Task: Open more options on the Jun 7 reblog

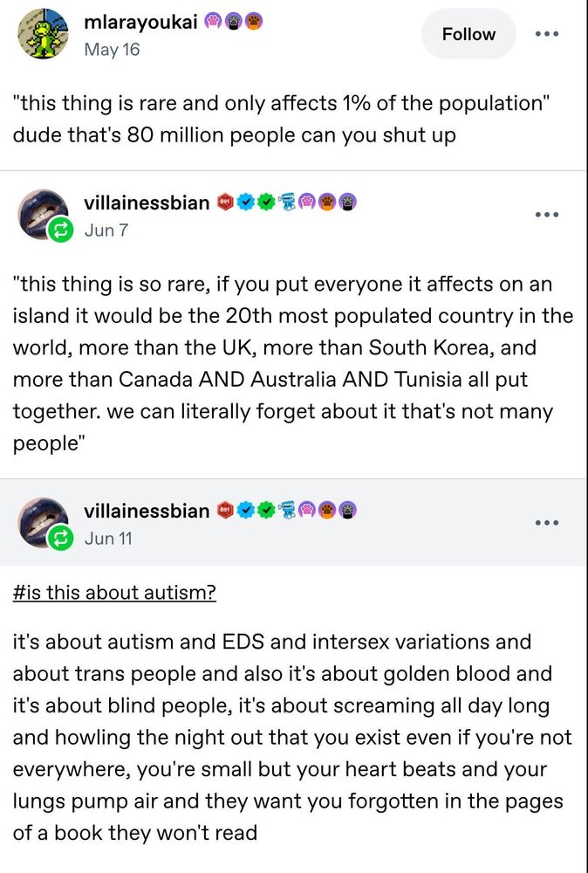Action: (x=547, y=214)
